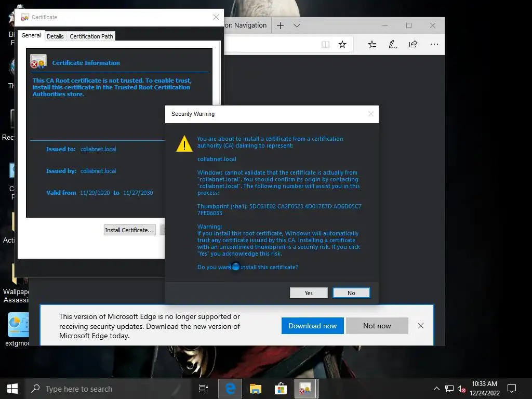The image size is (532, 399).
Task: Open the Action Center notifications icon
Action: (512, 389)
